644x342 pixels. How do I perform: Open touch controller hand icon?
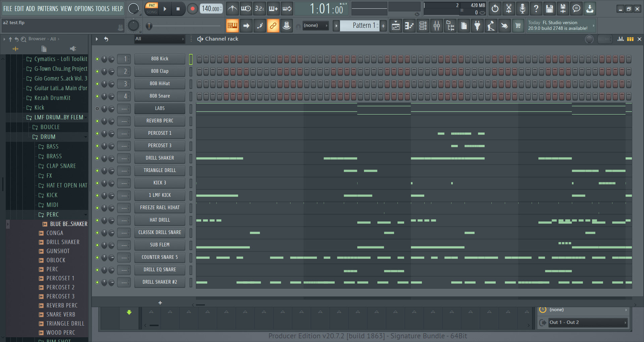[504, 25]
